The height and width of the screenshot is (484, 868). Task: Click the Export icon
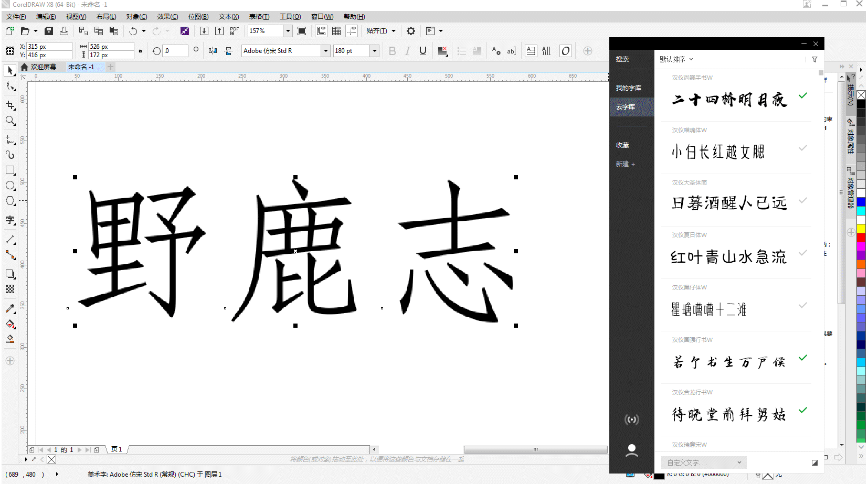(219, 31)
